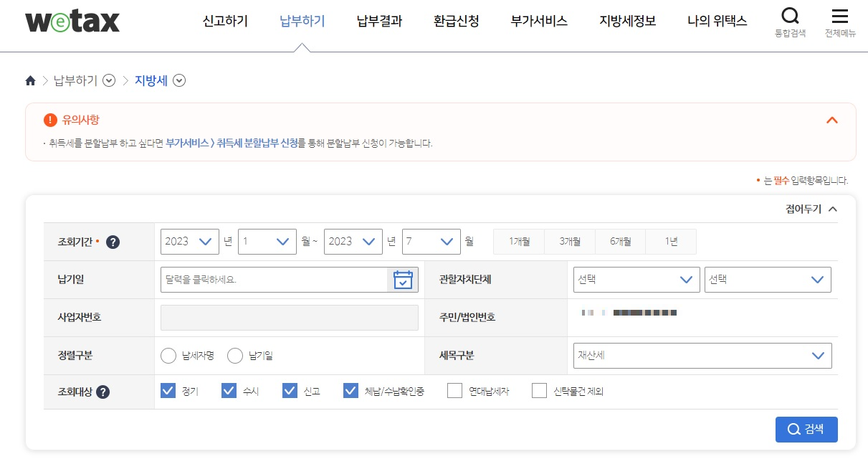Open the 지방세정보 menu

point(626,22)
